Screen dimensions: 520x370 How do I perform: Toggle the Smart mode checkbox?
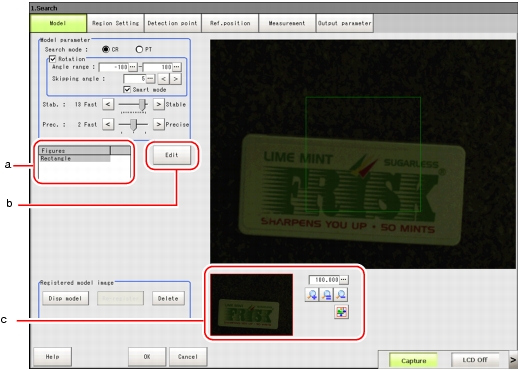(127, 90)
